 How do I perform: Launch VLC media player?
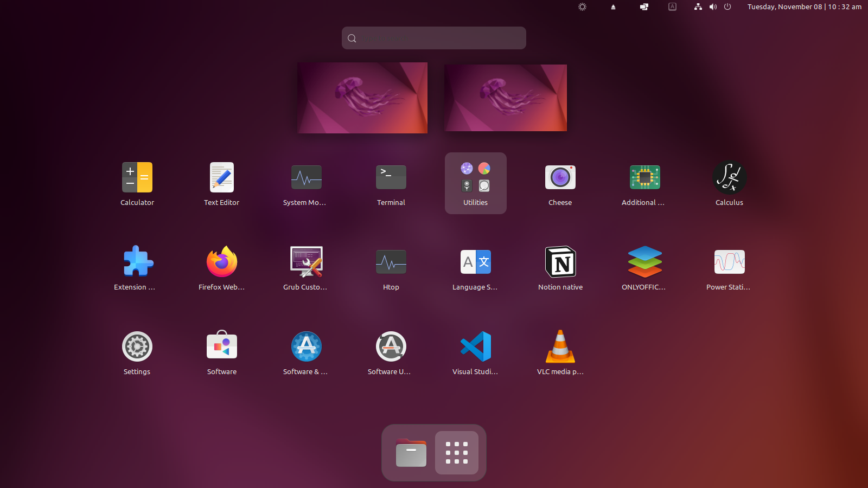(x=560, y=352)
